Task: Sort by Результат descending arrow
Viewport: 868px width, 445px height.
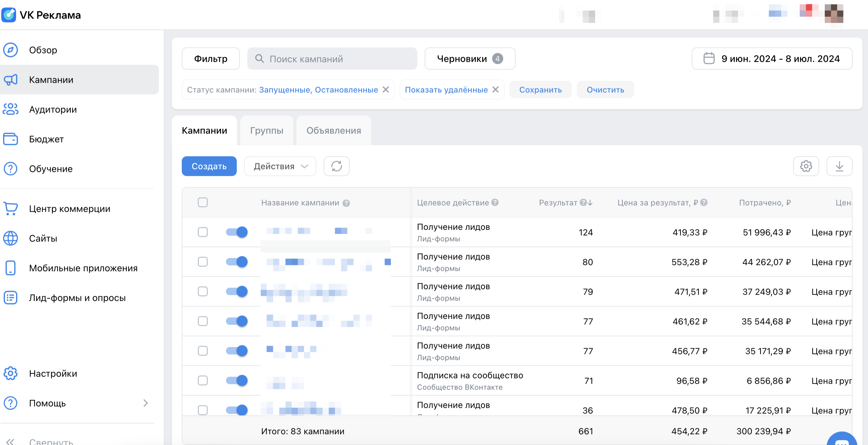Action: point(590,202)
